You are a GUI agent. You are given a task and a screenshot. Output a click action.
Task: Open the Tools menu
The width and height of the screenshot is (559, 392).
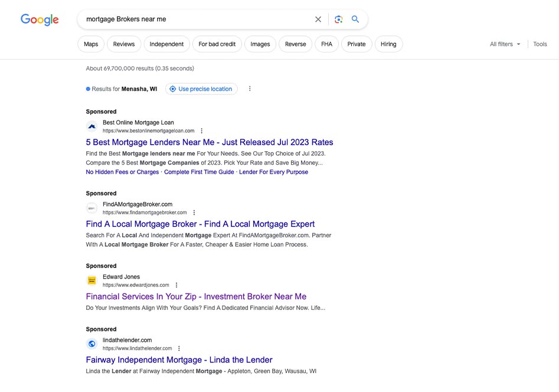[x=540, y=44]
